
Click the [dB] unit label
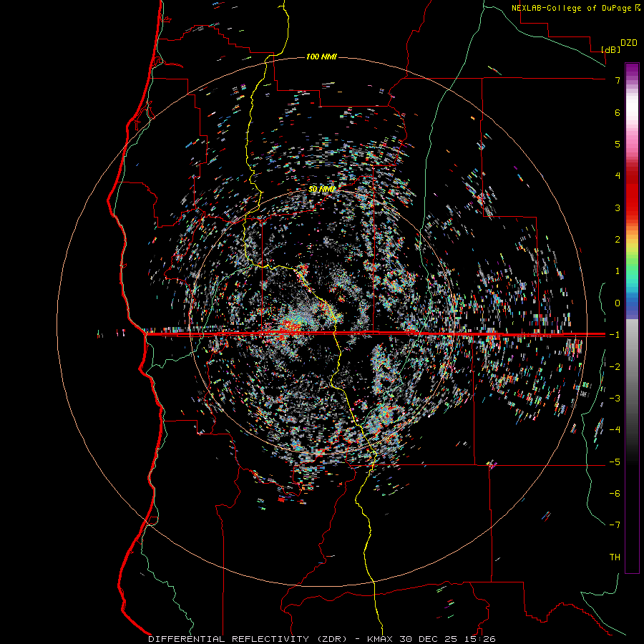pyautogui.click(x=611, y=49)
